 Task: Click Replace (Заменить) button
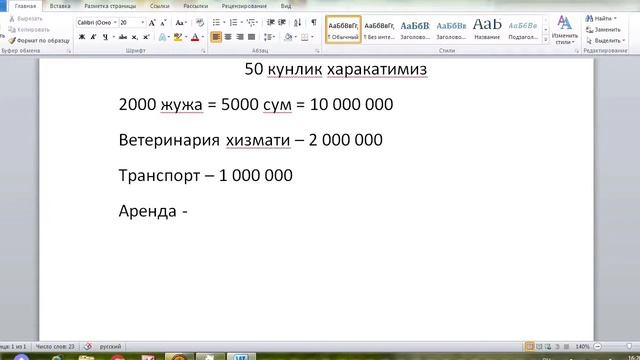[603, 29]
